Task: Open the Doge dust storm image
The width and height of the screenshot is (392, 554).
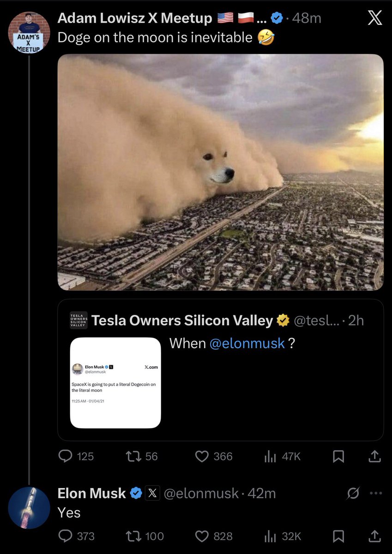Action: coord(220,172)
